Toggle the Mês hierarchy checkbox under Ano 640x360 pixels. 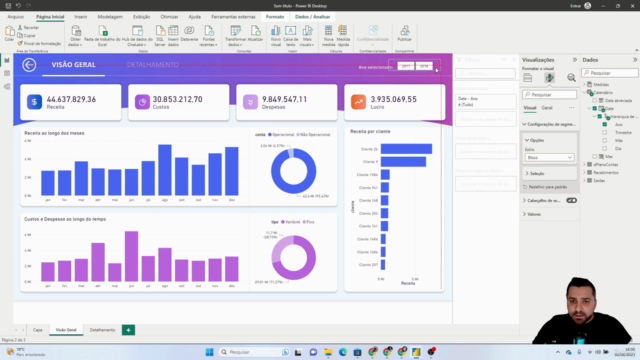tap(605, 140)
